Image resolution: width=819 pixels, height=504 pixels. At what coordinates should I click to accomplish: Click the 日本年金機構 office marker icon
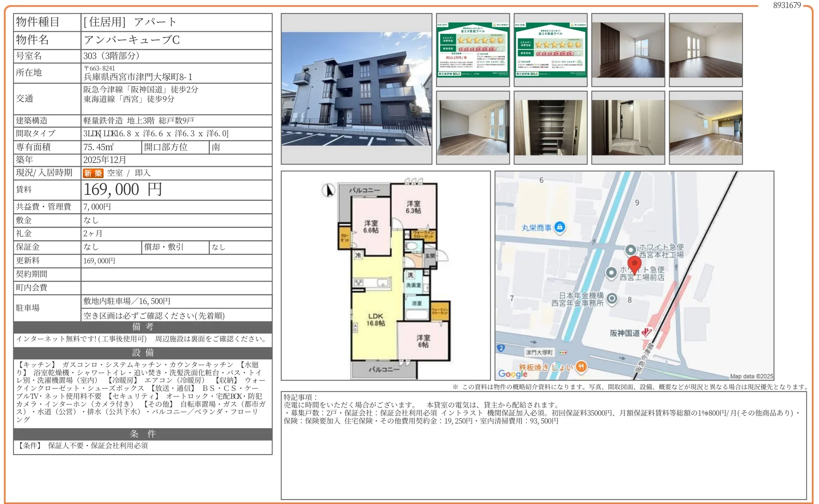tap(612, 298)
